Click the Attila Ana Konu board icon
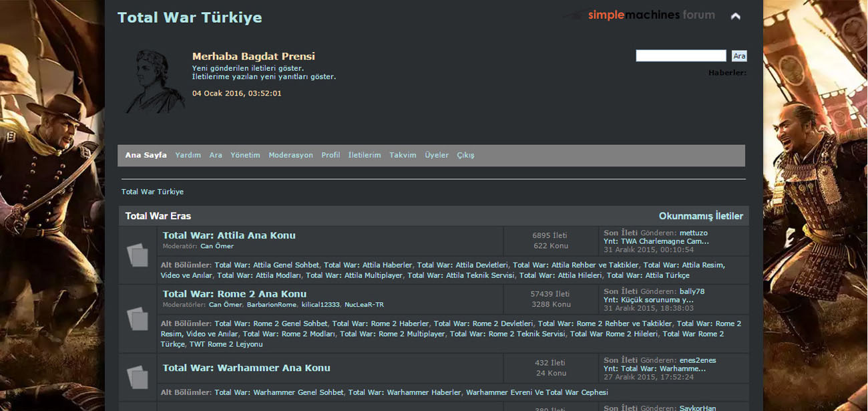Screen dimensions: 868x411 138,255
